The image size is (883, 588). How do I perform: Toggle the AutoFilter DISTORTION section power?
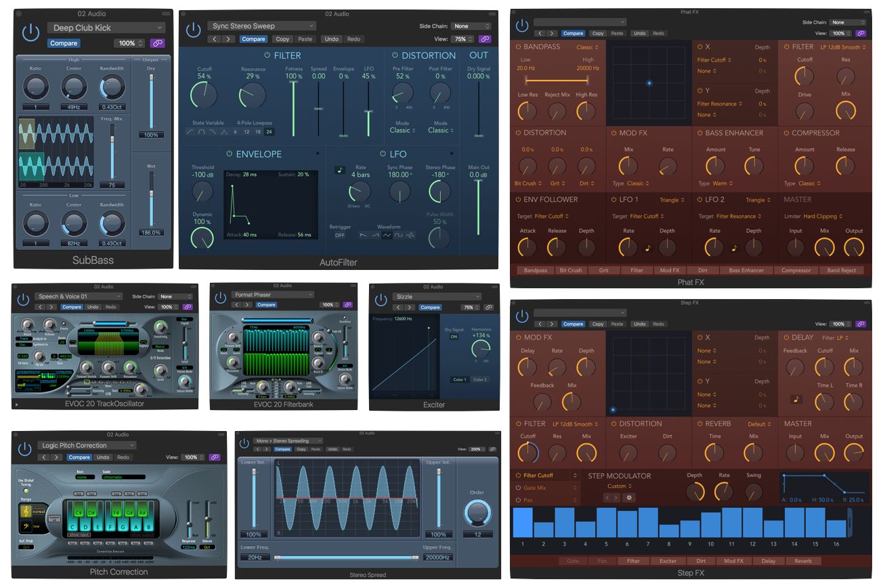tap(395, 55)
